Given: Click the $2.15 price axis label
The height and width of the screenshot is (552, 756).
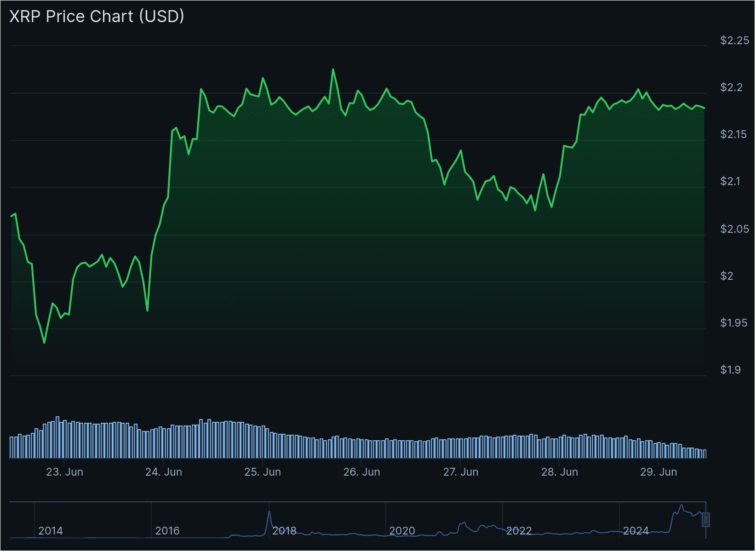Looking at the screenshot, I should tap(733, 134).
